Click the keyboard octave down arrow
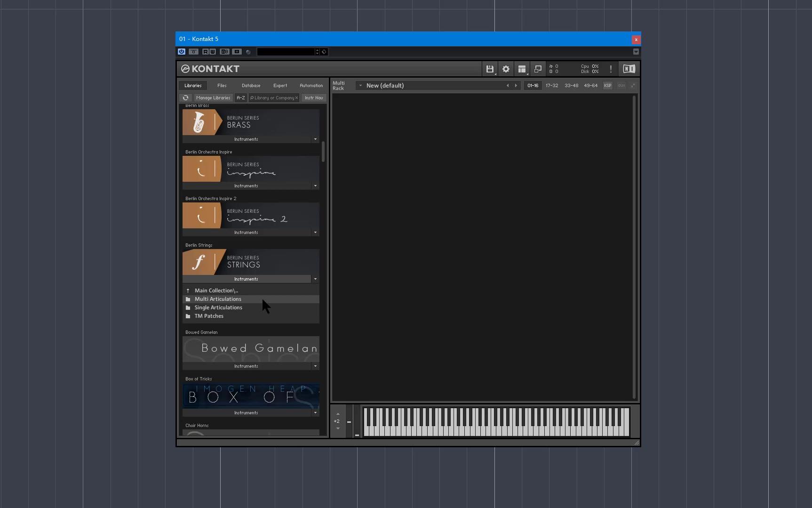Screen dimensions: 812x508 tap(338, 428)
